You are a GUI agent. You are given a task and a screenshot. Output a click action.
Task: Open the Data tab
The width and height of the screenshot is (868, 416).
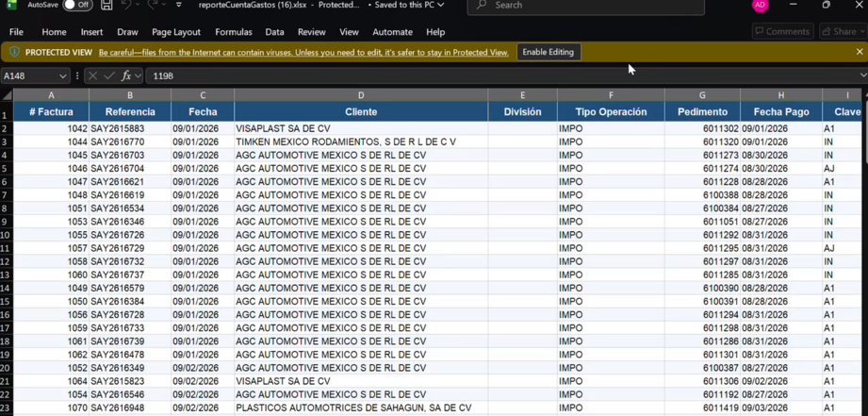[274, 32]
